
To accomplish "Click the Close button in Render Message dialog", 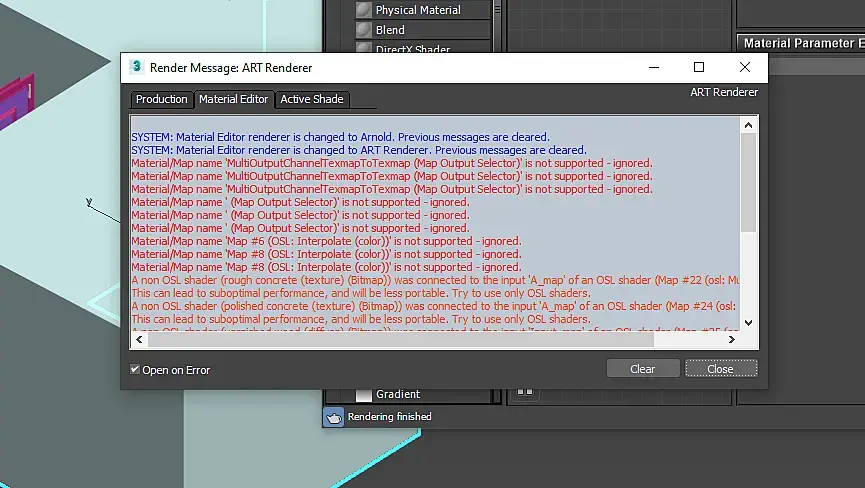I will pos(720,369).
